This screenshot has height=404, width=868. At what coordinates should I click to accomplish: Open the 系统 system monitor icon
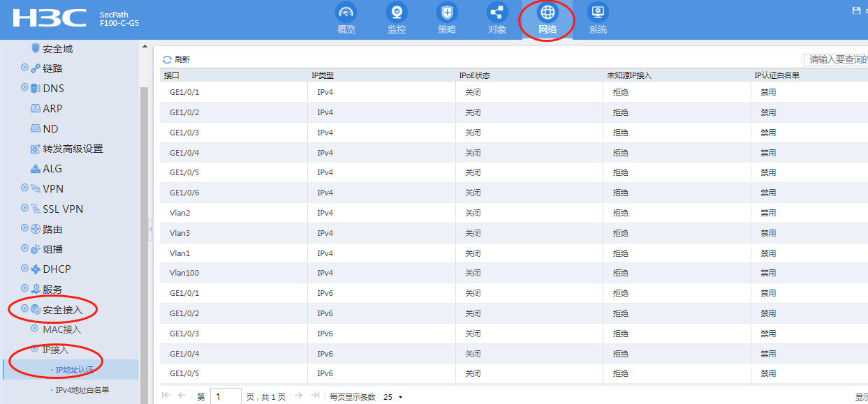click(x=598, y=13)
